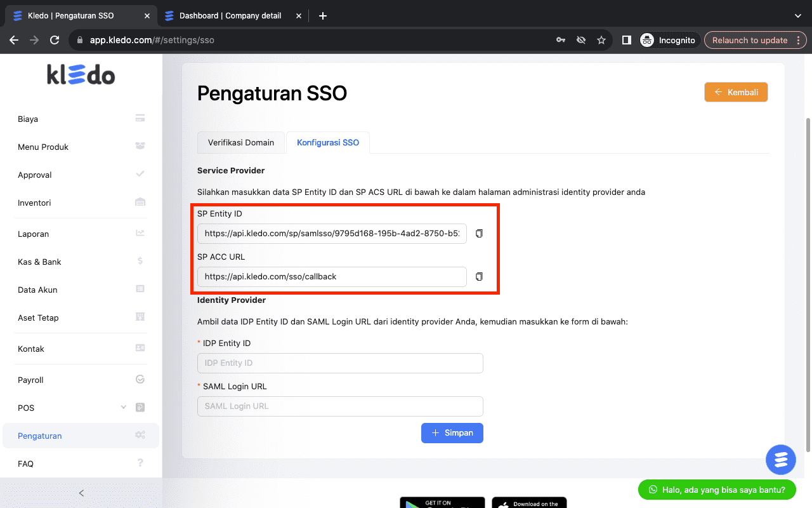Click the Kas & Bank dollar icon
Image resolution: width=812 pixels, height=508 pixels.
coord(140,261)
